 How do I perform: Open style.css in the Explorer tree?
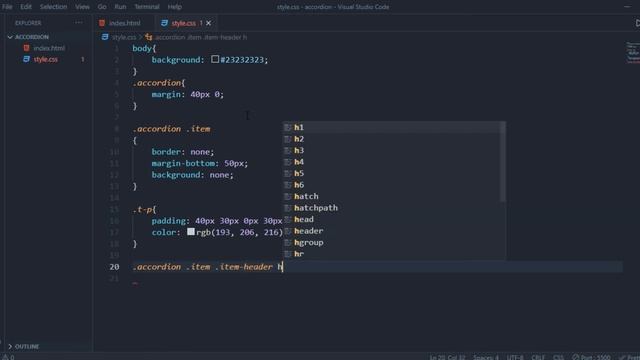tap(46, 60)
